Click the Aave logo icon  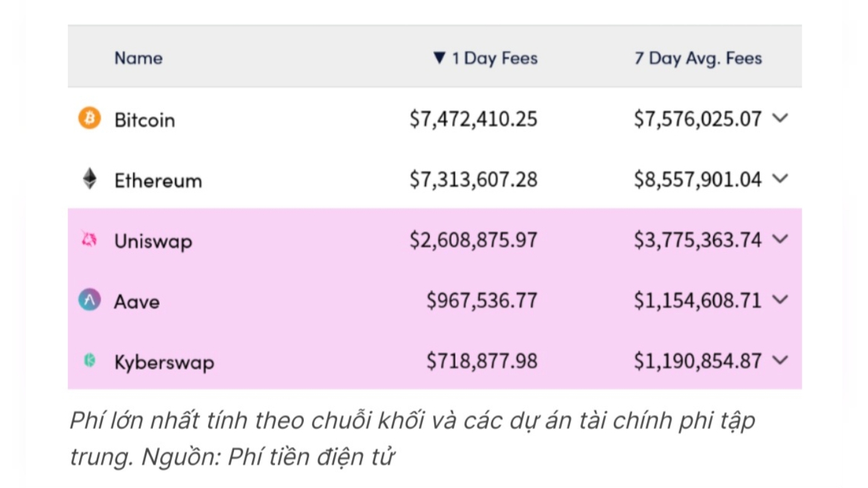[x=89, y=300]
